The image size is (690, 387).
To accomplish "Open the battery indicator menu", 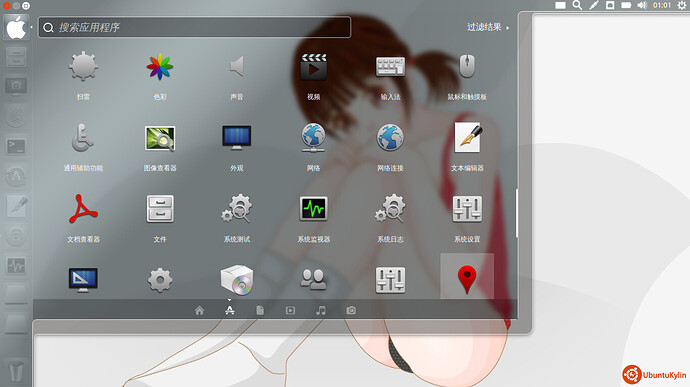I will tap(626, 5).
